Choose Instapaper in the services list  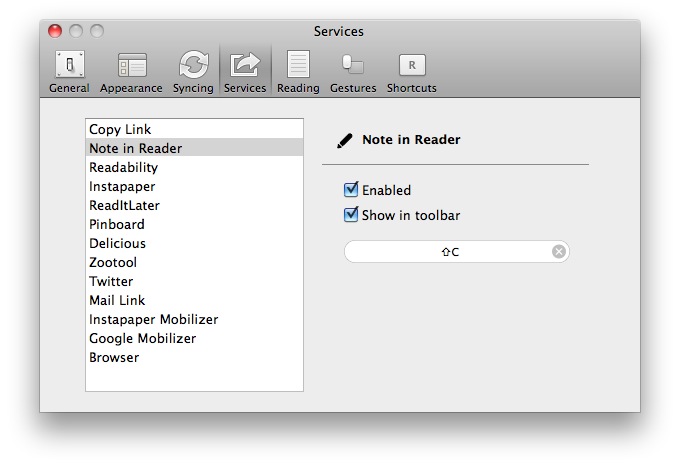pyautogui.click(x=122, y=187)
